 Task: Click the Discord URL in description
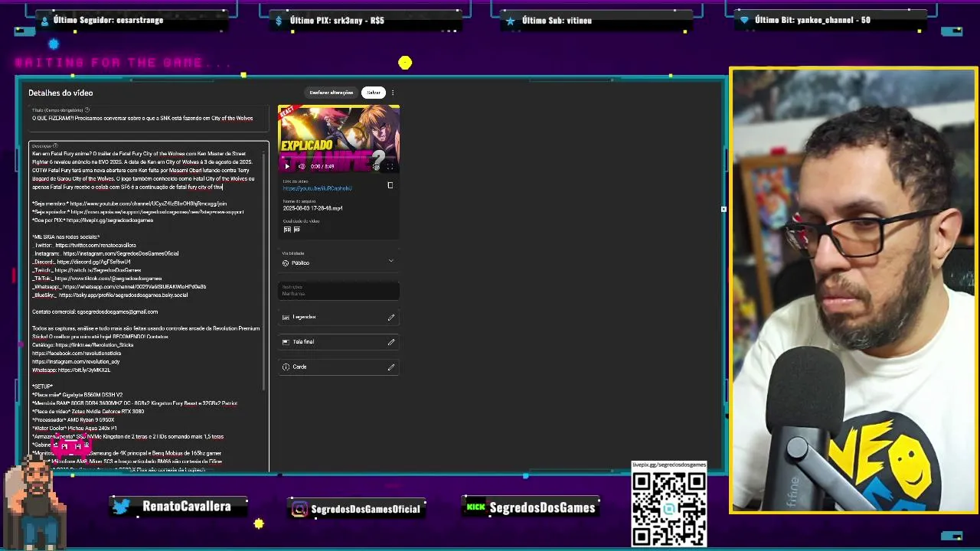[93, 262]
